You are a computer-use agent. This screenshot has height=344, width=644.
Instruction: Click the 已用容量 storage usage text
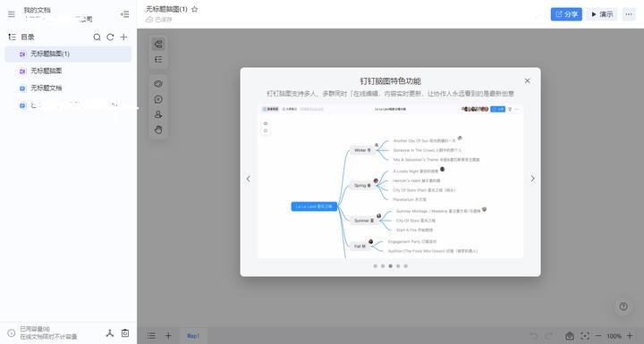point(35,329)
